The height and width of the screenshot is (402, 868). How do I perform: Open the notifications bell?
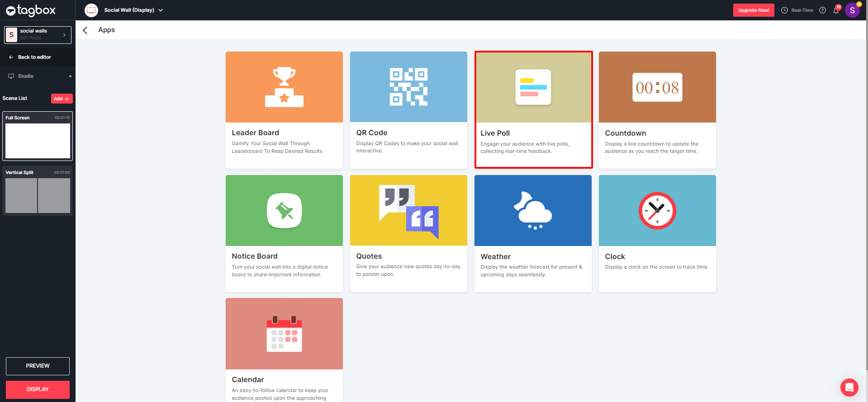836,10
